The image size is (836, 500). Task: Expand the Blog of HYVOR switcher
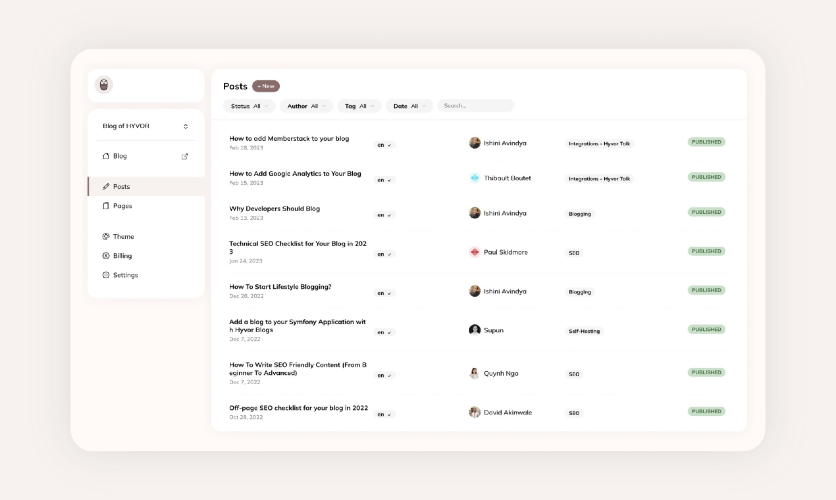(x=146, y=126)
